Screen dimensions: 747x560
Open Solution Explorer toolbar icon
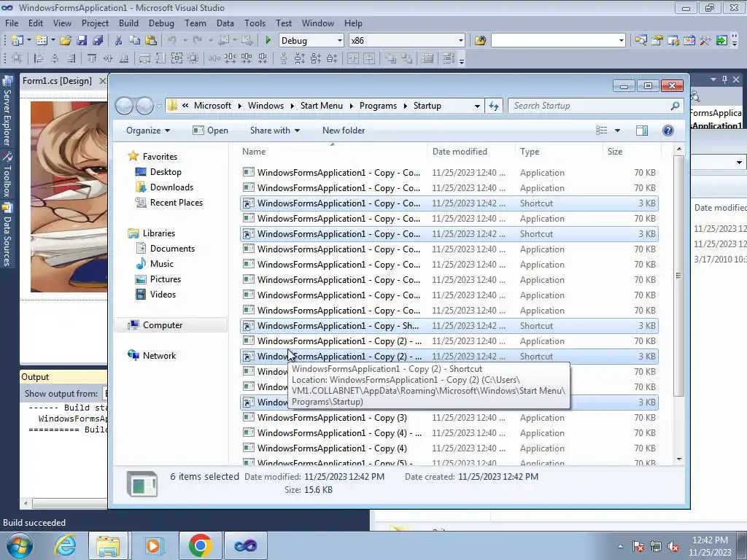click(x=640, y=41)
